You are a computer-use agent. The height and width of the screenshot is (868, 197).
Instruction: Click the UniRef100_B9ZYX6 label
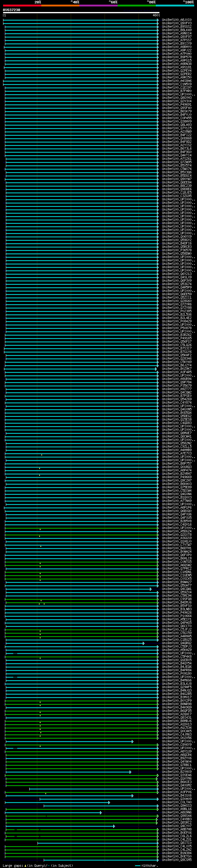(177, 758)
